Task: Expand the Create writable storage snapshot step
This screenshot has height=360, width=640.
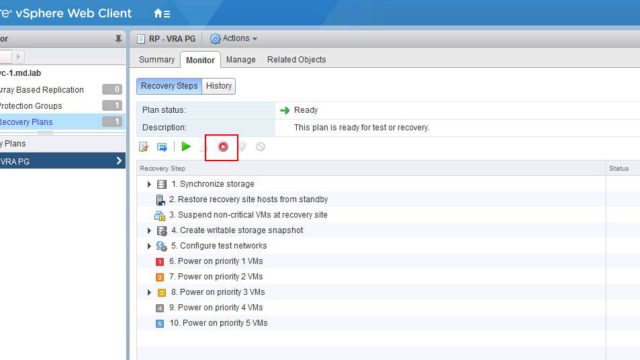Action: [149, 231]
